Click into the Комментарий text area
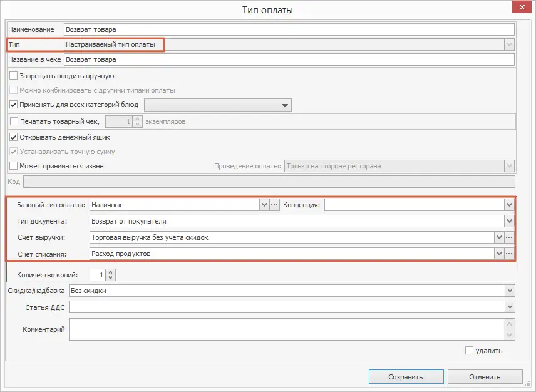This screenshot has height=392, width=536. click(x=287, y=329)
